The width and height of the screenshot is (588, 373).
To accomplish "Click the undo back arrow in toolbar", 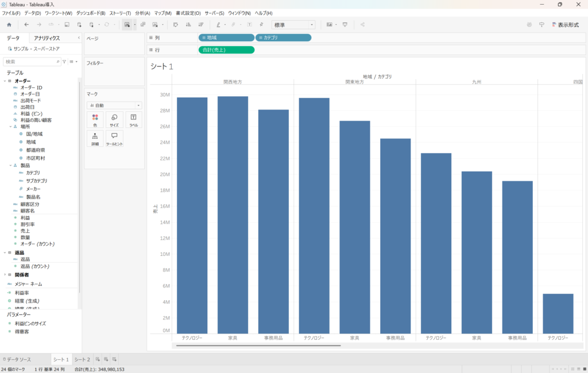I will coord(26,25).
